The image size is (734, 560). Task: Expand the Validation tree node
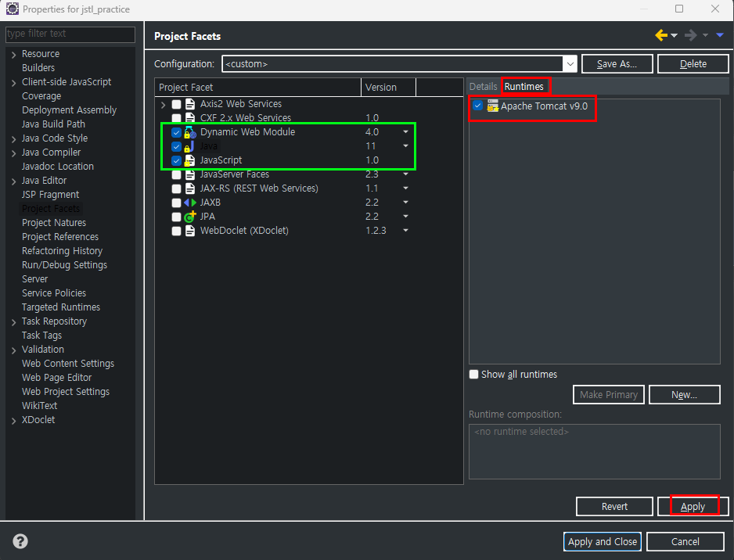click(13, 350)
